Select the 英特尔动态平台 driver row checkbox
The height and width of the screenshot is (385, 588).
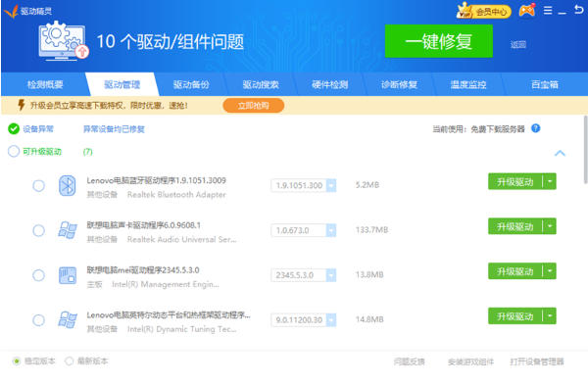(38, 320)
